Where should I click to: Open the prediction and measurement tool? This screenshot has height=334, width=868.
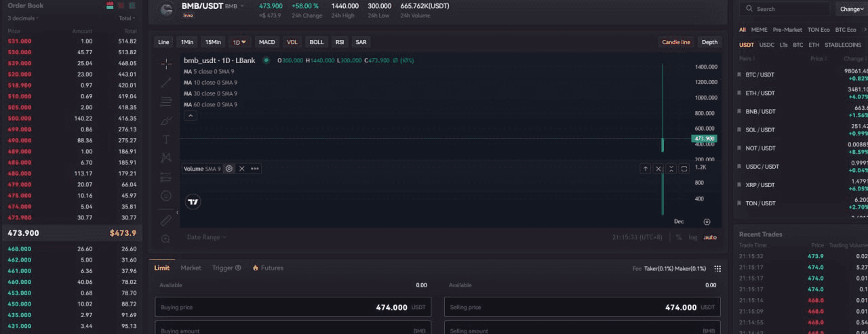[x=166, y=177]
